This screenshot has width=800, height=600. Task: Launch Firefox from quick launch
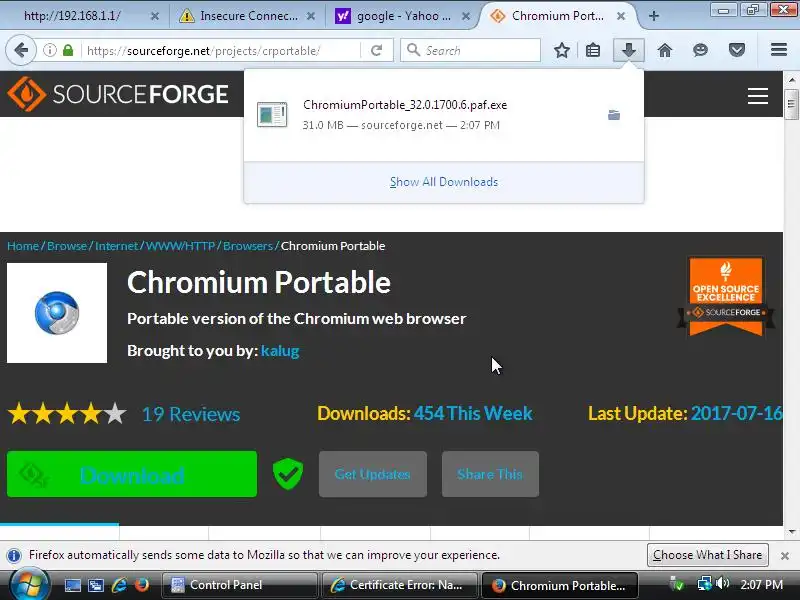(x=142, y=585)
